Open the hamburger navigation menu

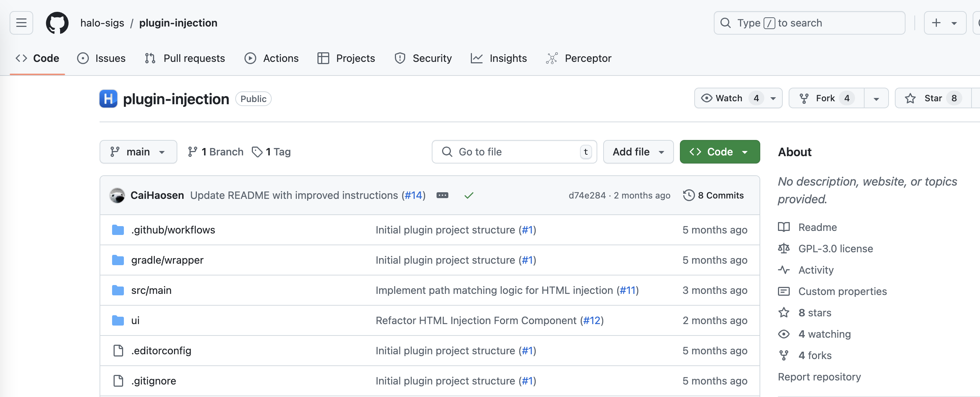click(x=21, y=23)
